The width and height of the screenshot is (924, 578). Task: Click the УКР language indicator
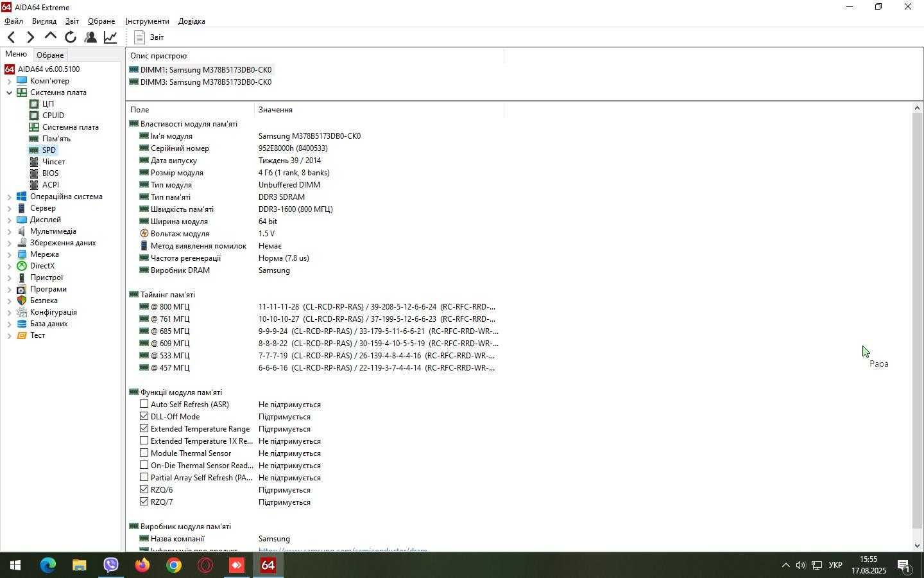pyautogui.click(x=835, y=565)
